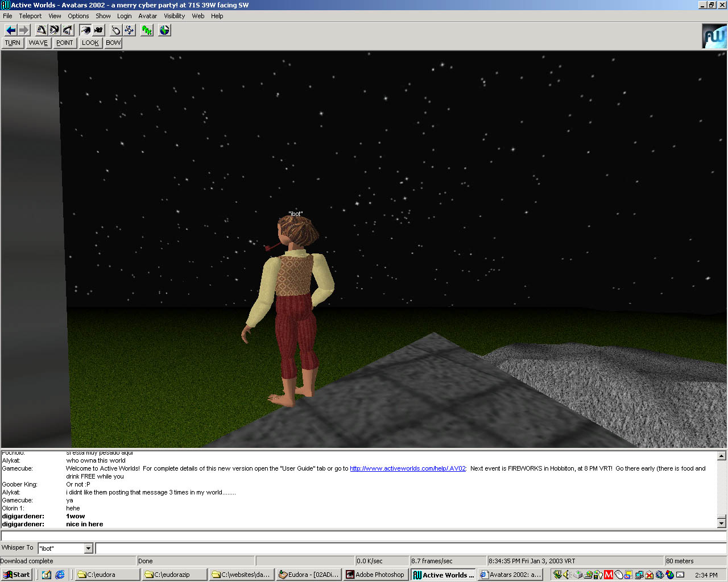Click the gray Forward arrow toolbar icon

[x=24, y=30]
